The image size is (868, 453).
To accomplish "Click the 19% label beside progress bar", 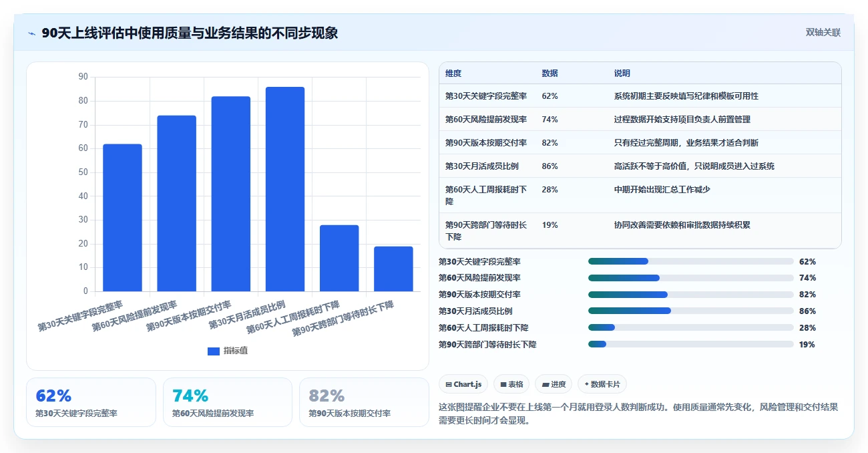I will 807,345.
